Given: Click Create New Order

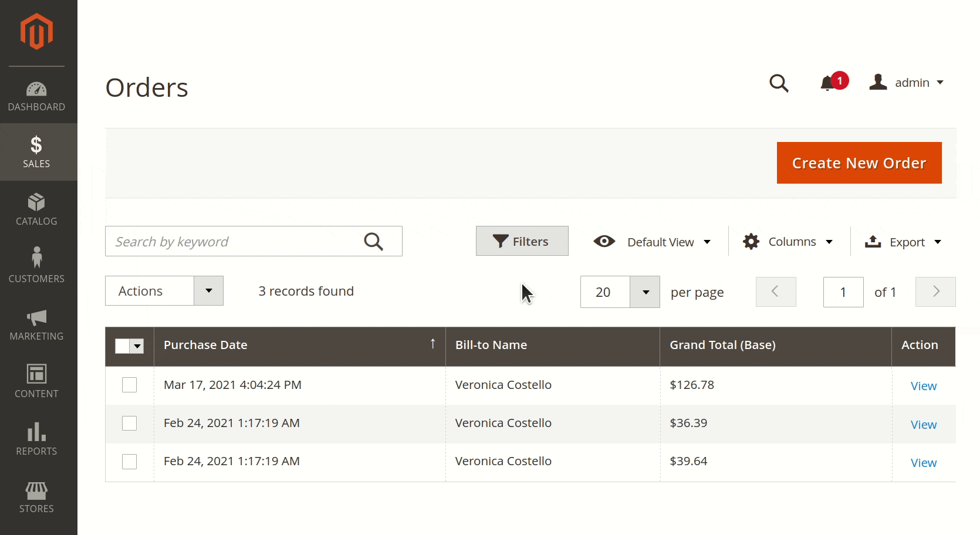Looking at the screenshot, I should pos(859,162).
